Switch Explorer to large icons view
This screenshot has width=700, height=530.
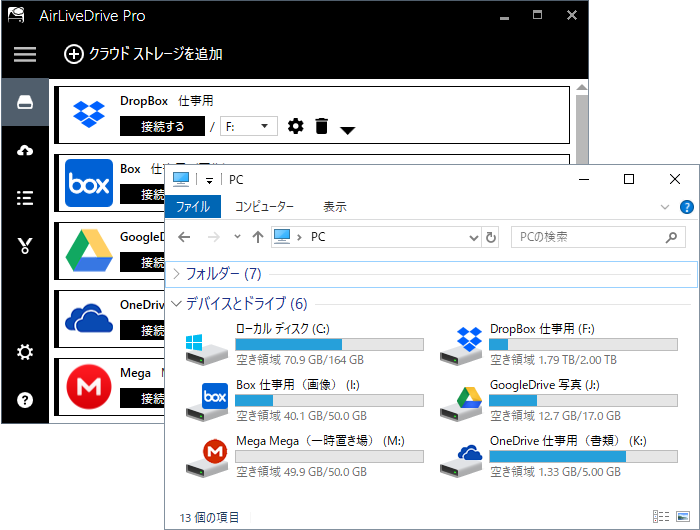682,516
